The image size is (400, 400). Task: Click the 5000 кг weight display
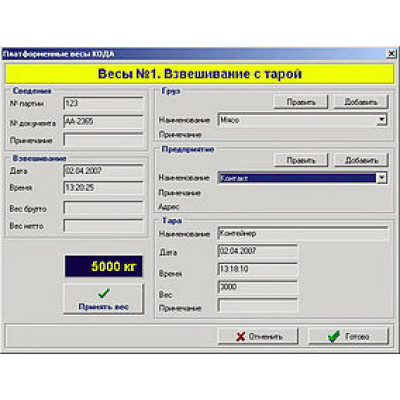[104, 266]
